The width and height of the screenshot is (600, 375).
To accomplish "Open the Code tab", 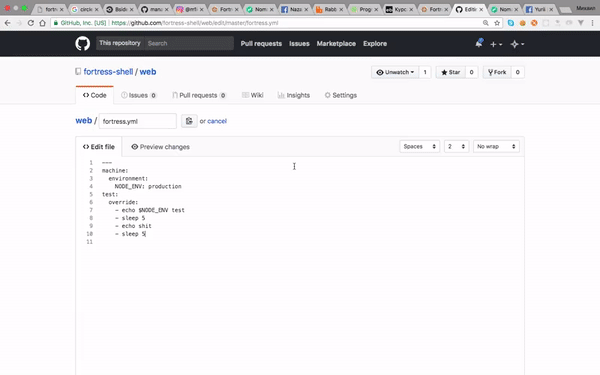I will [95, 95].
